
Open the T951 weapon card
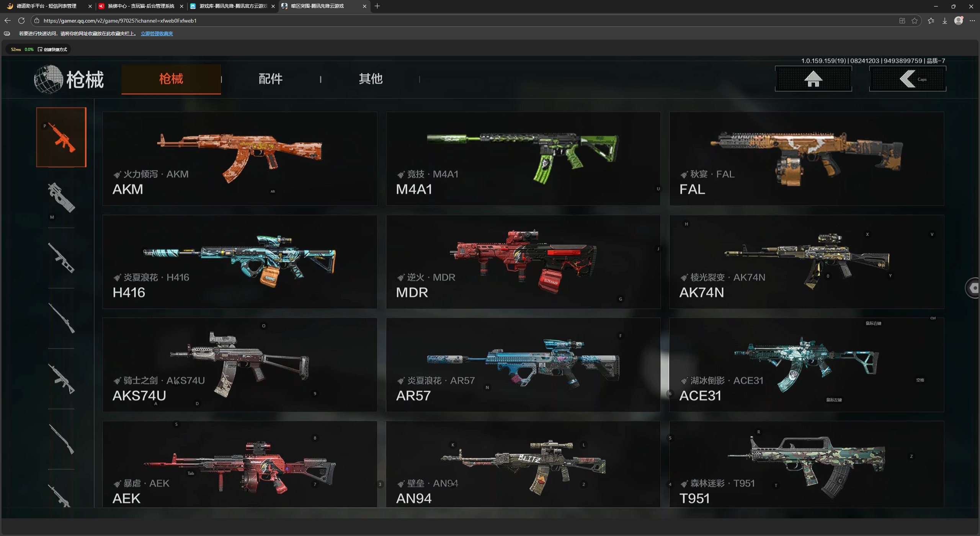[x=806, y=464]
